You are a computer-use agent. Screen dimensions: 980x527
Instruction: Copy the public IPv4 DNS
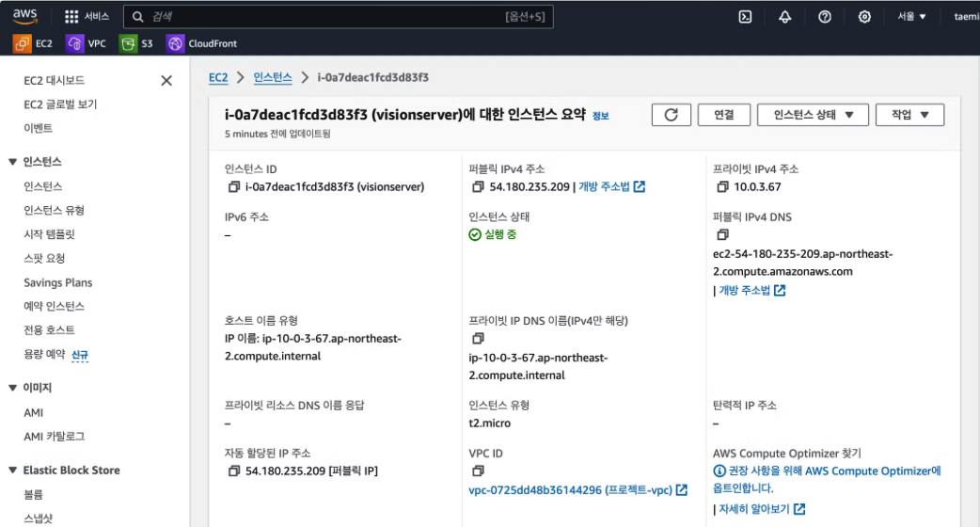click(722, 234)
